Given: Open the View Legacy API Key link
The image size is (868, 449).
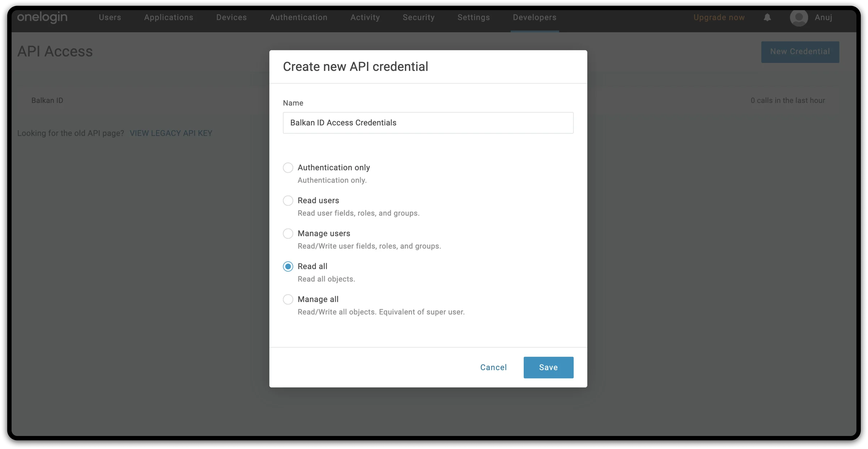Looking at the screenshot, I should tap(171, 133).
